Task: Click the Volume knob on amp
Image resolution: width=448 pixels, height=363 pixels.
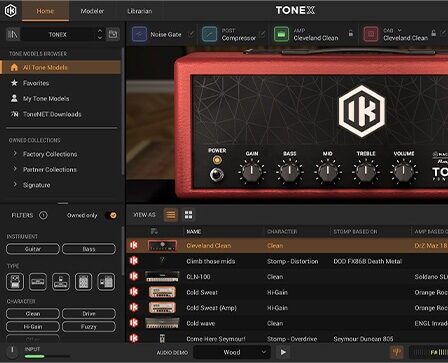Action: [404, 172]
